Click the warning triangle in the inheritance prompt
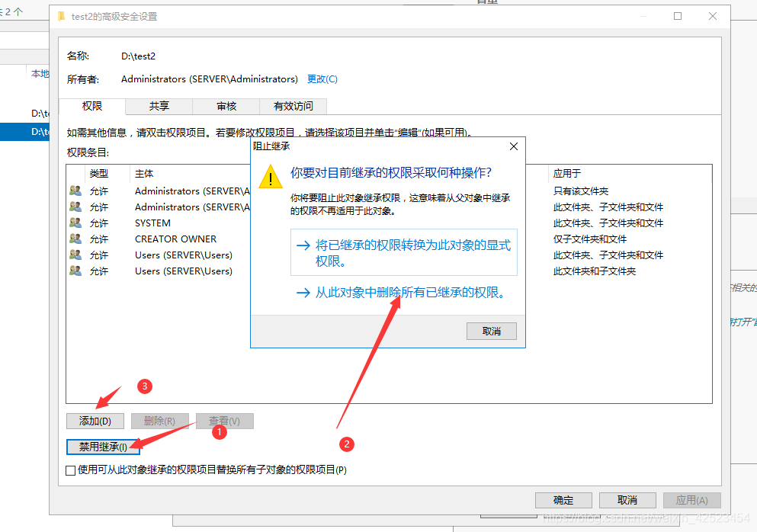Screen dimensions: 757x532 coord(271,178)
